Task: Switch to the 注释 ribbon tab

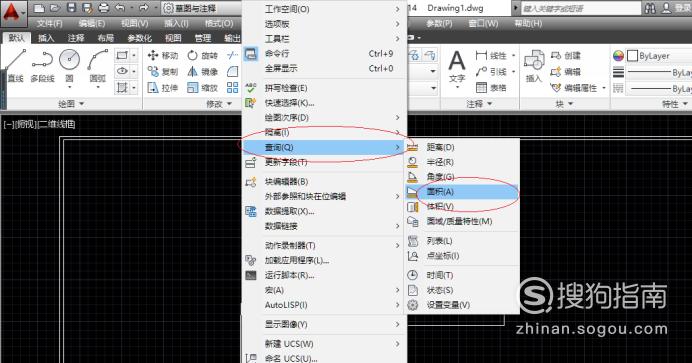Action: [x=76, y=38]
